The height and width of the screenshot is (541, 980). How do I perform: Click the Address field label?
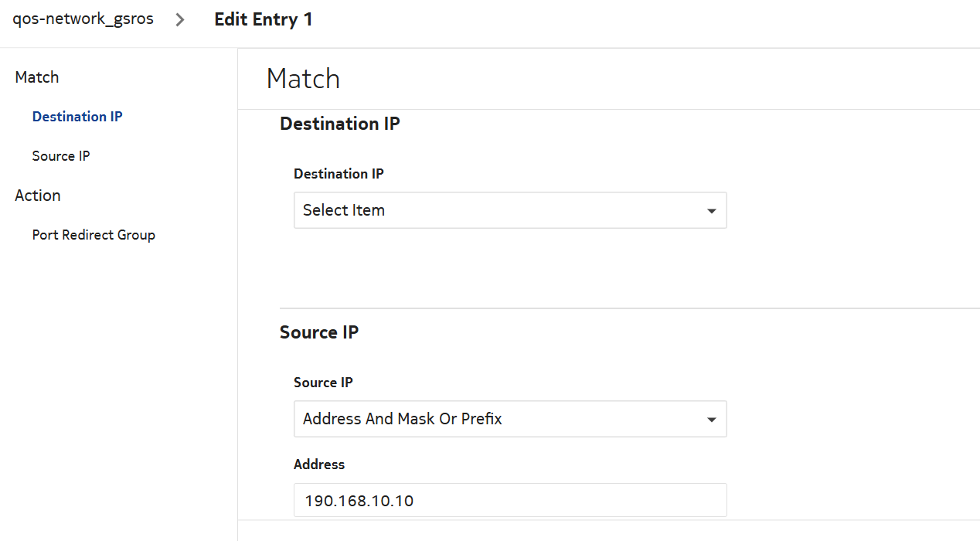(319, 464)
